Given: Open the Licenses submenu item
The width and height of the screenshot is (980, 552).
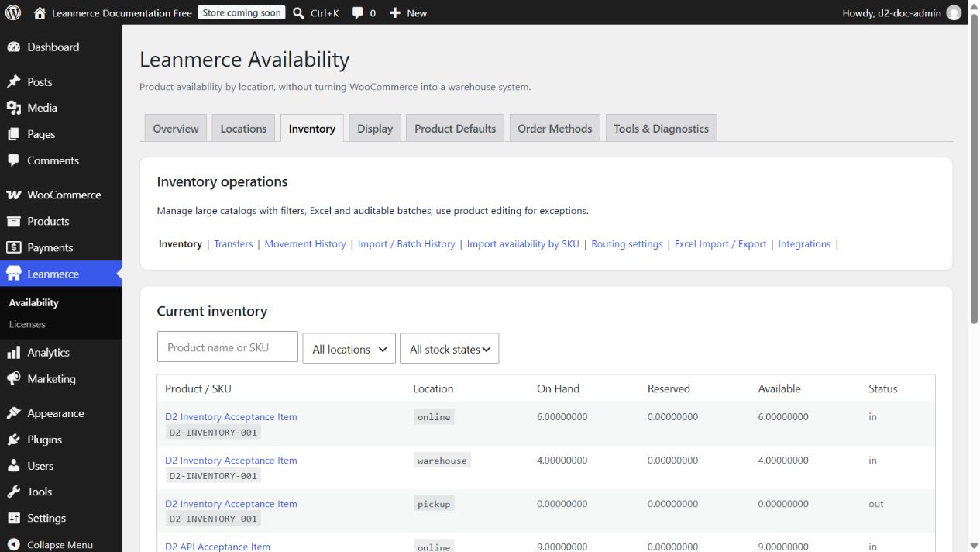Looking at the screenshot, I should [27, 324].
